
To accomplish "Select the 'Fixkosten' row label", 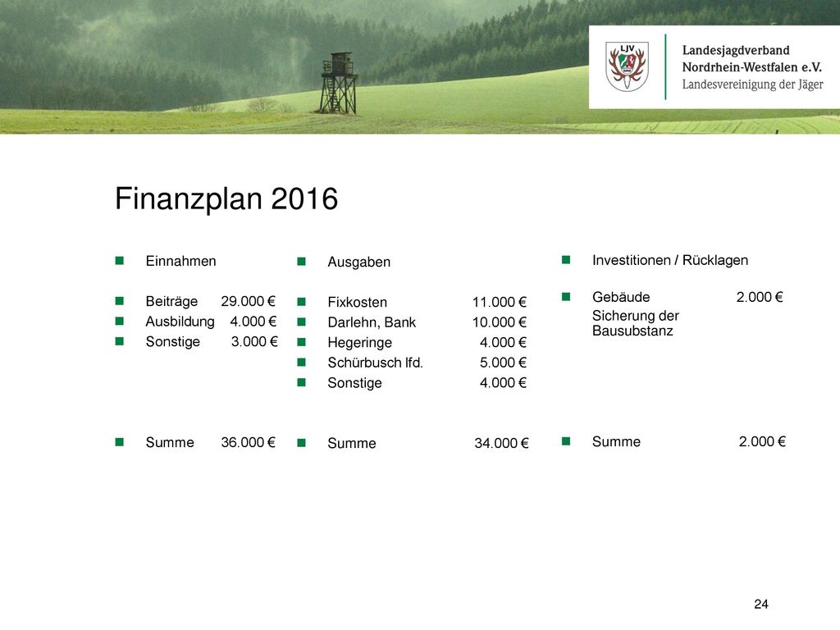I will [x=358, y=302].
